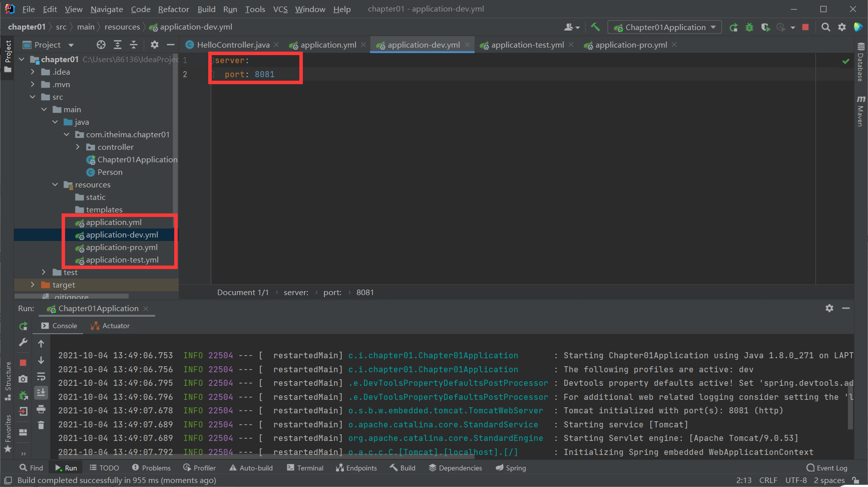Start debugging with the bug icon
This screenshot has height=487, width=868.
coord(749,27)
